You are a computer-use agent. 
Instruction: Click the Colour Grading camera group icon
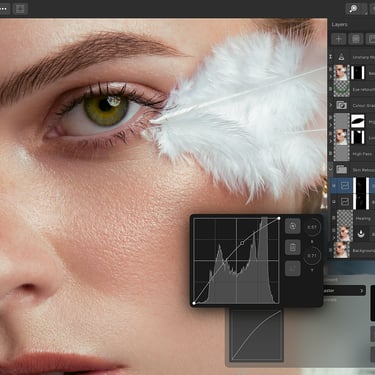pyautogui.click(x=341, y=105)
